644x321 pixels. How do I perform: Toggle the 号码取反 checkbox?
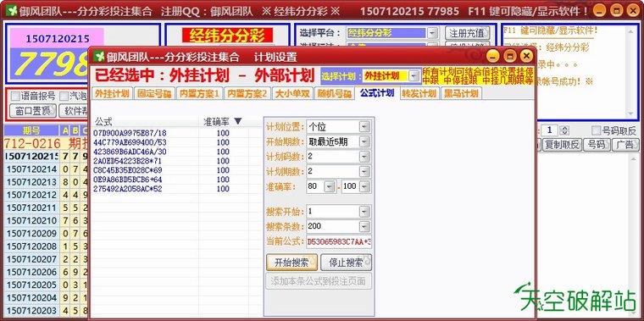tap(597, 131)
